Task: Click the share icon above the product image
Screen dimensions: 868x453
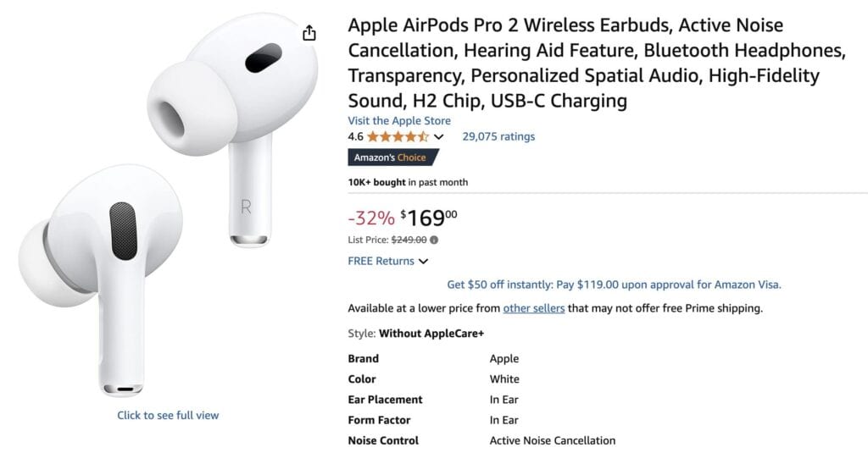Action: 309,33
